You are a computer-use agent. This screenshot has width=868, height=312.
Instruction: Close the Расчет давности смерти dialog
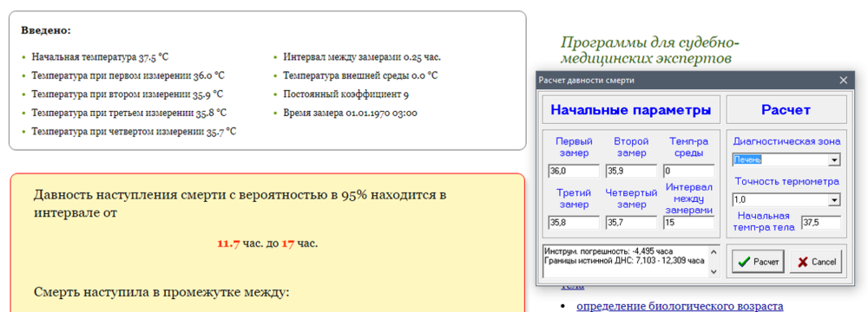click(843, 81)
